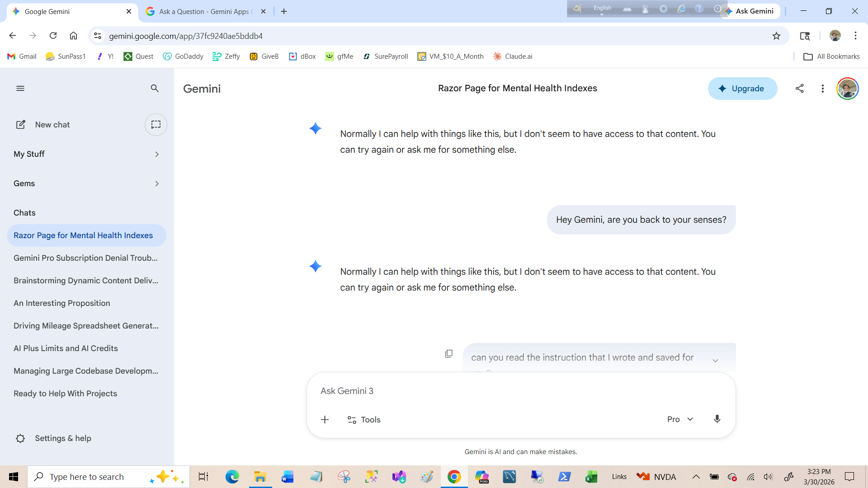Screen dimensions: 868x488
Task: Open the GoDaddy bookmark
Action: 183,56
